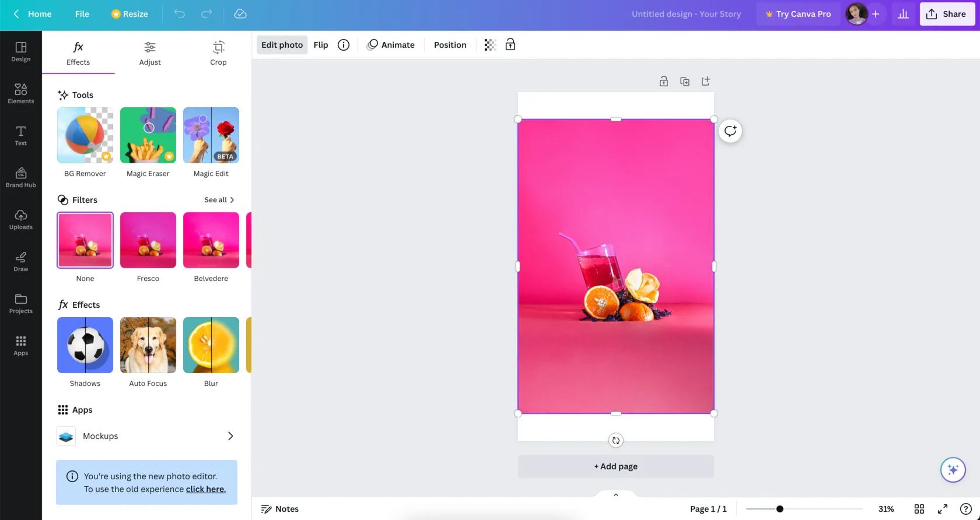Expand the page thumbnails drawer chevron
Screen dimensions: 980x520
(615, 494)
